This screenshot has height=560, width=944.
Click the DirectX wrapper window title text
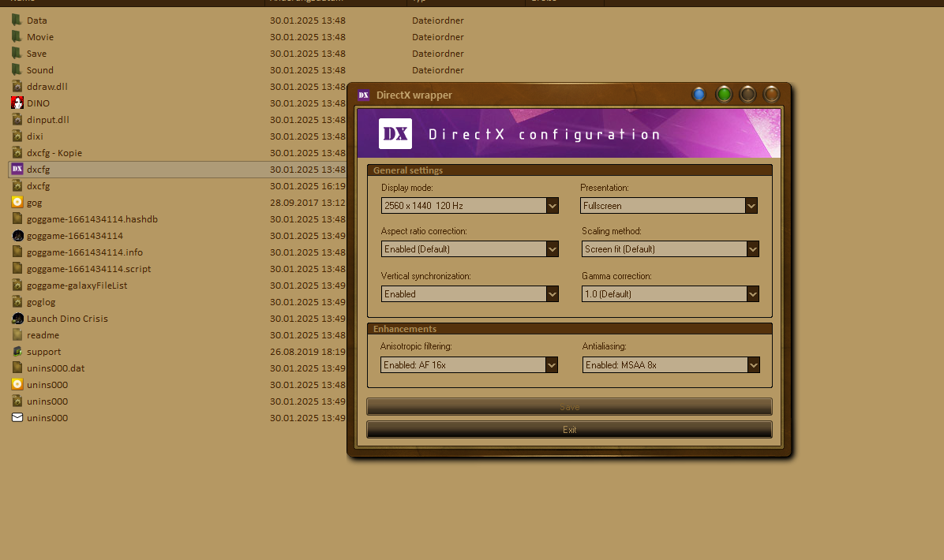click(414, 95)
